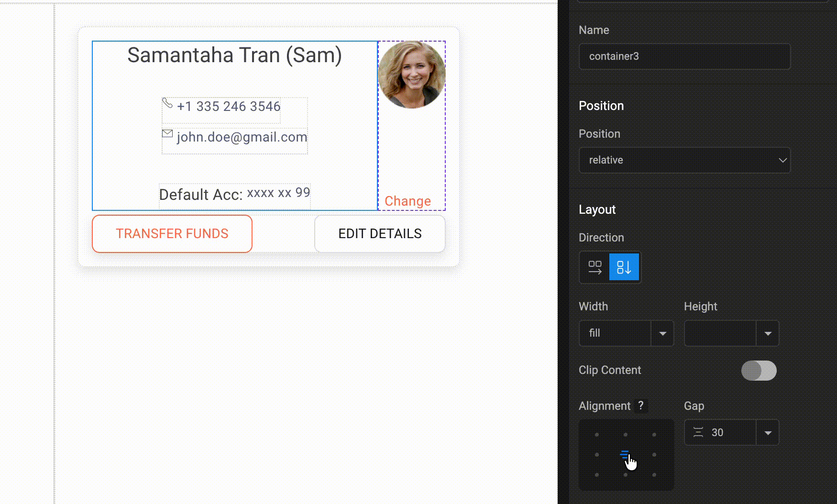This screenshot has width=837, height=504.
Task: Enable the Clip Content toggle
Action: (x=759, y=370)
